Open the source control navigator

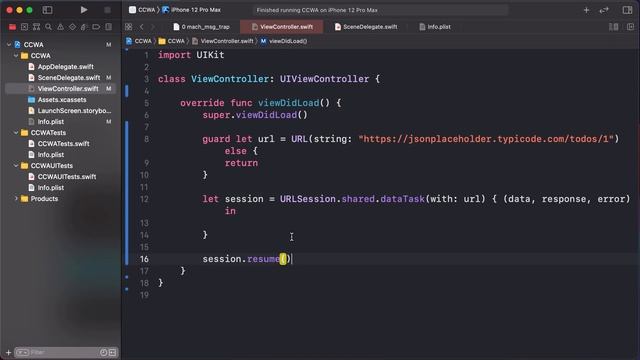[x=24, y=27]
